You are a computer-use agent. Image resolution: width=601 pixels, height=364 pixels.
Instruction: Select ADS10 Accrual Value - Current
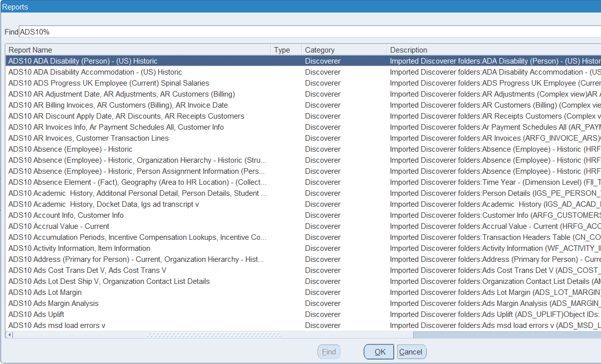coord(304,226)
